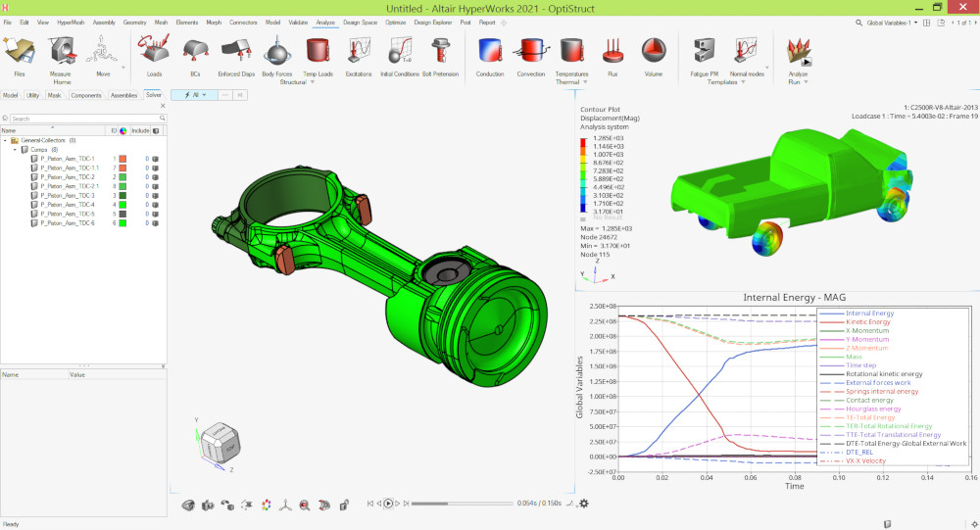The width and height of the screenshot is (980, 530).
Task: Collapse the General-Collectors tree node
Action: point(5,141)
